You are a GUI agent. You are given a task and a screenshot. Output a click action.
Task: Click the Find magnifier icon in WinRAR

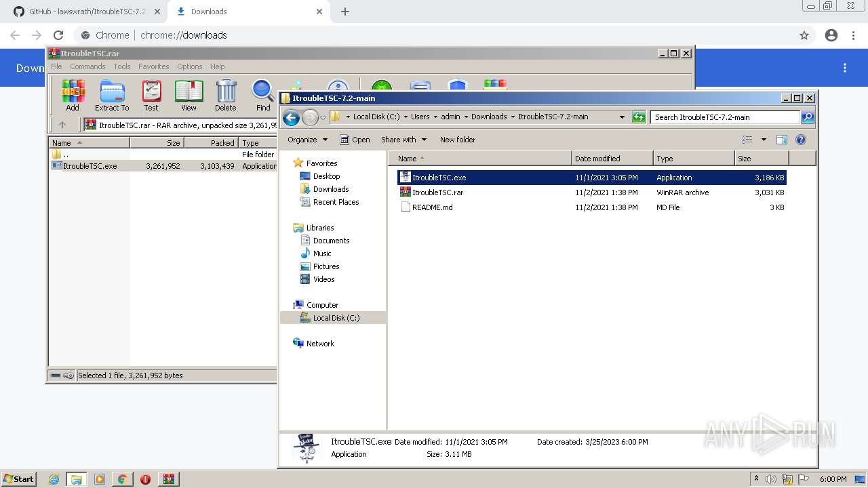click(263, 95)
